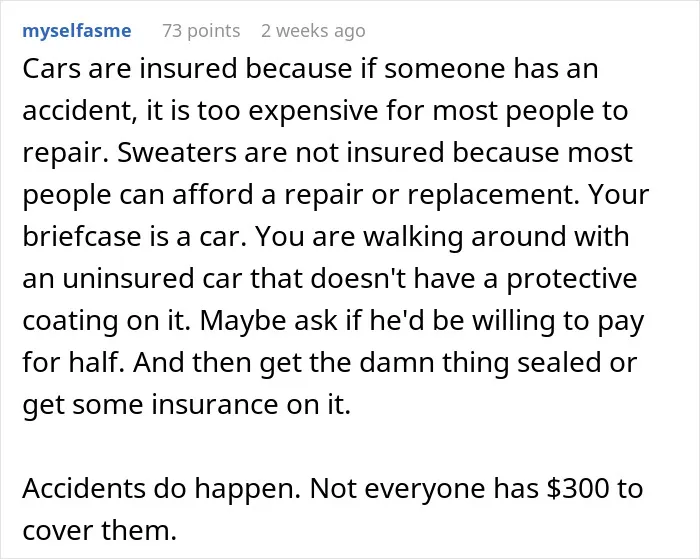Click the word Sweaters in the comment
The height and width of the screenshot is (559, 700).
click(177, 152)
